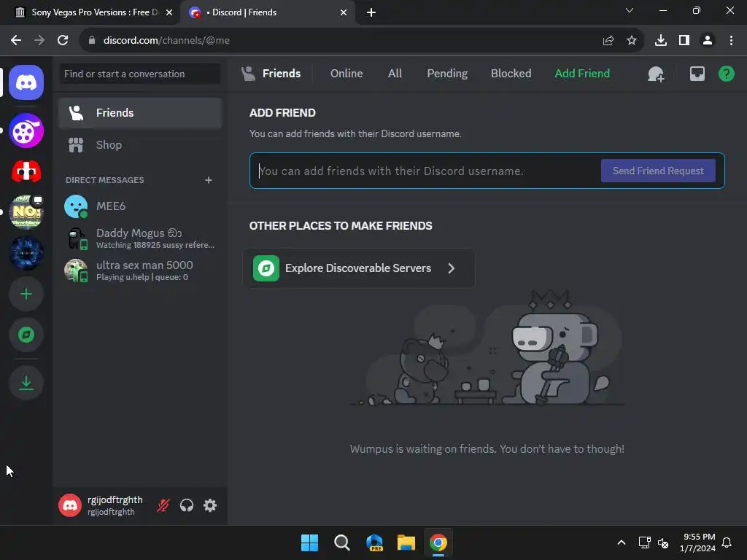Viewport: 747px width, 560px height.
Task: Click the New Group DM icon
Action: point(656,74)
